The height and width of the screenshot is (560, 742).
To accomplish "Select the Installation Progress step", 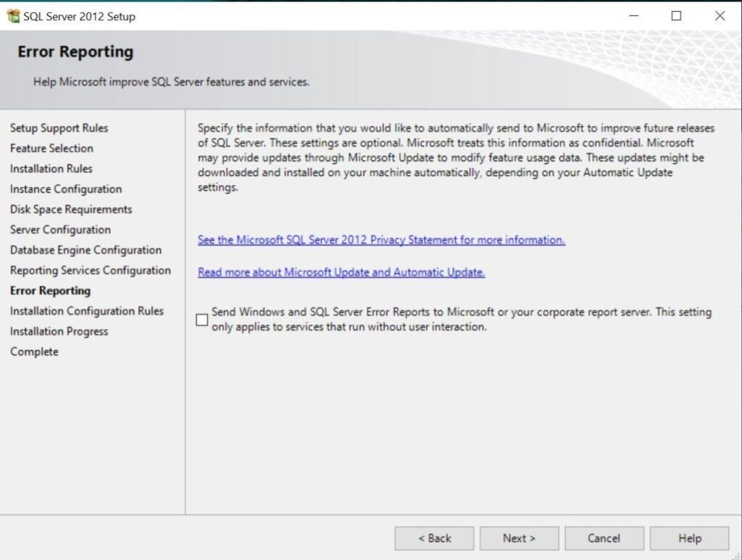I will tap(59, 330).
